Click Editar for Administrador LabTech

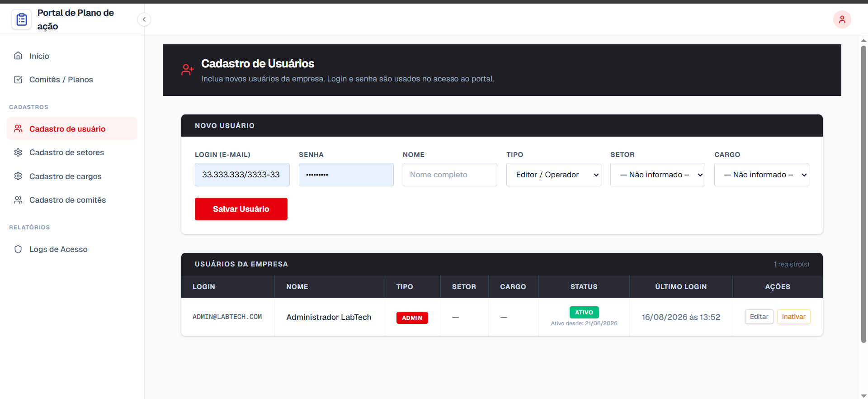coord(759,317)
